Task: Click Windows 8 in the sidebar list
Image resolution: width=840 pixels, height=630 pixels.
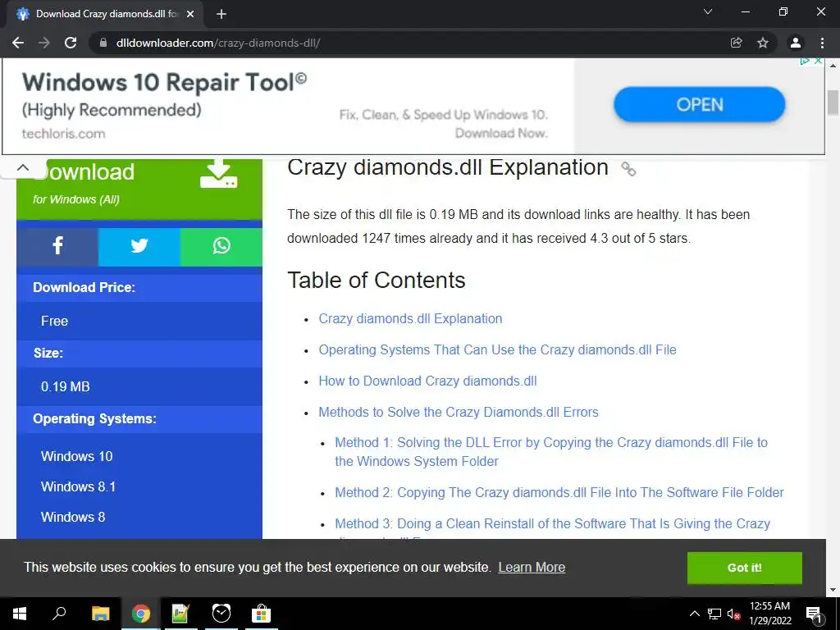Action: pos(73,517)
